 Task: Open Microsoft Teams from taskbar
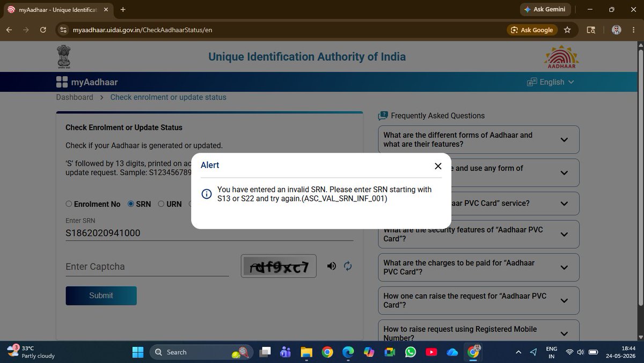click(x=286, y=352)
